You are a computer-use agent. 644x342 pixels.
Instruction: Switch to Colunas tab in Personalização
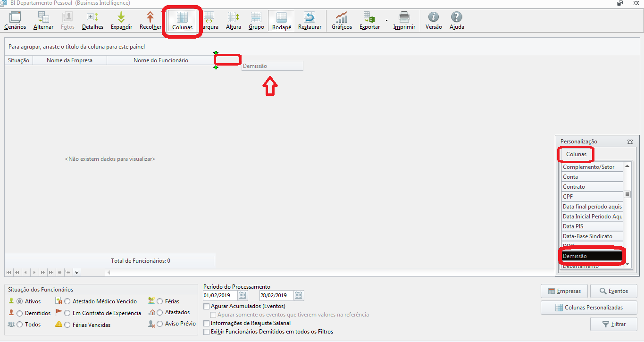pos(576,154)
